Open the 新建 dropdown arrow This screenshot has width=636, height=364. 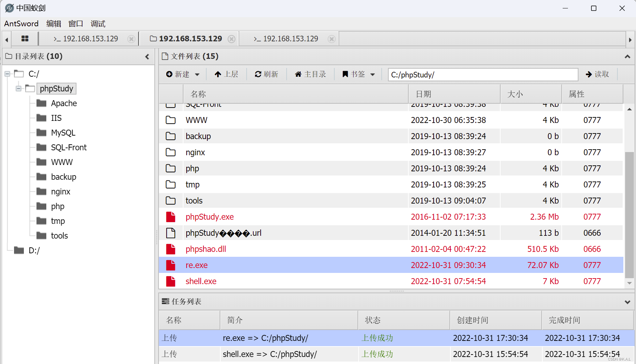[197, 74]
